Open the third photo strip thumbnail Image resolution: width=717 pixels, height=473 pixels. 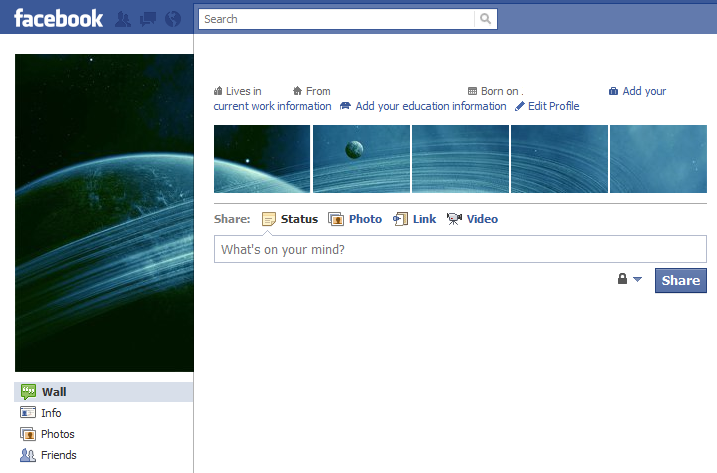coord(460,159)
